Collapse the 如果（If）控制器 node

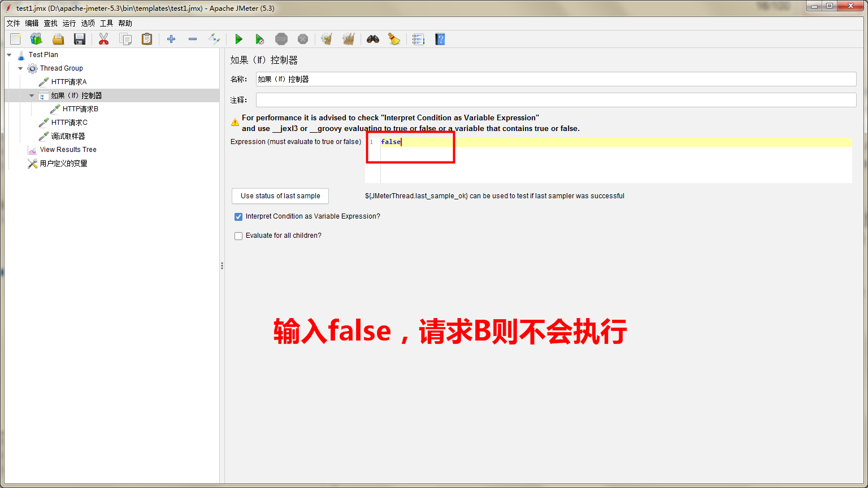coord(32,95)
